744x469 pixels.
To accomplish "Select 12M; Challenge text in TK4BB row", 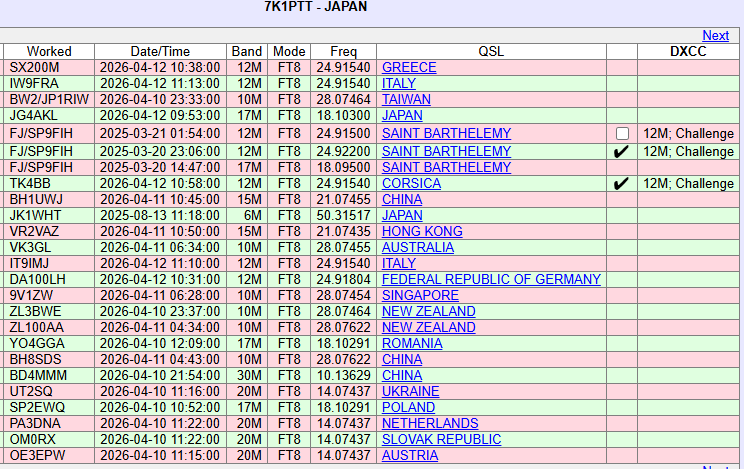I will coord(688,184).
